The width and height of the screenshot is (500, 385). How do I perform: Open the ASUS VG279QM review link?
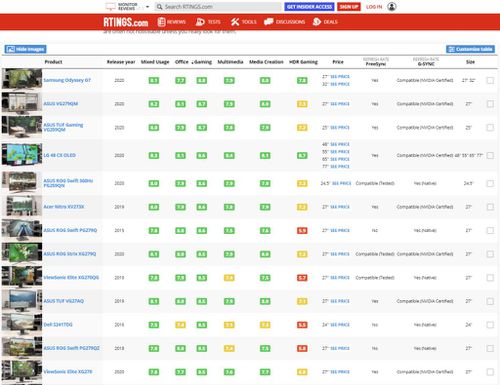pos(61,104)
